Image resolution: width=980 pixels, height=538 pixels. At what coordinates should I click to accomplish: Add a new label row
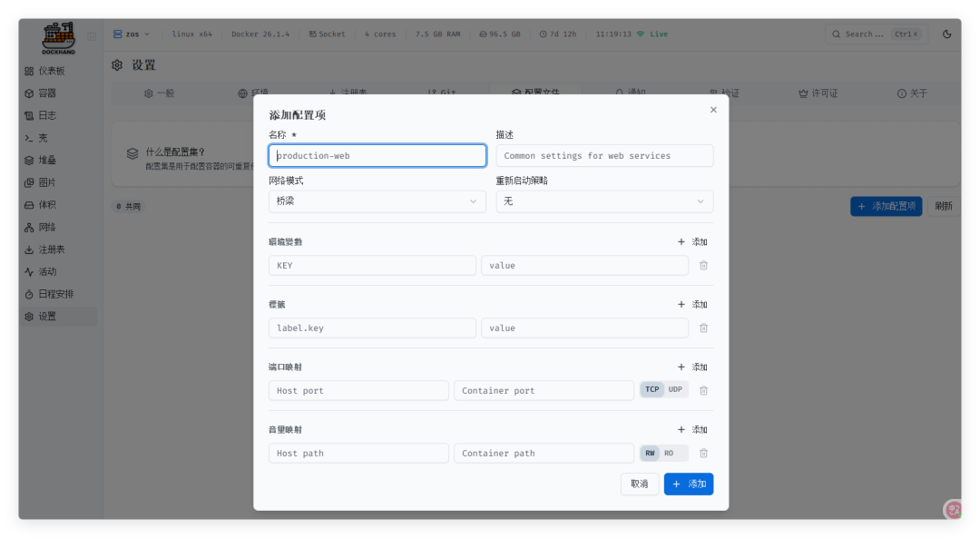[692, 304]
